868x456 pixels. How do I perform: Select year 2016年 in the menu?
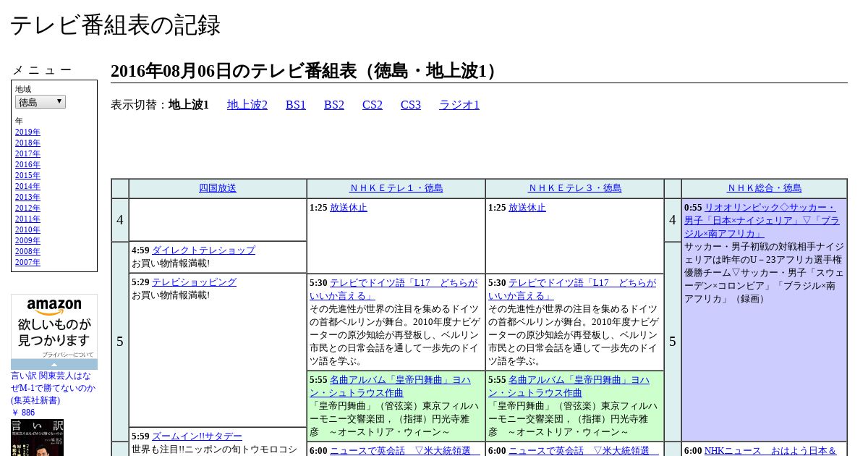(x=27, y=165)
